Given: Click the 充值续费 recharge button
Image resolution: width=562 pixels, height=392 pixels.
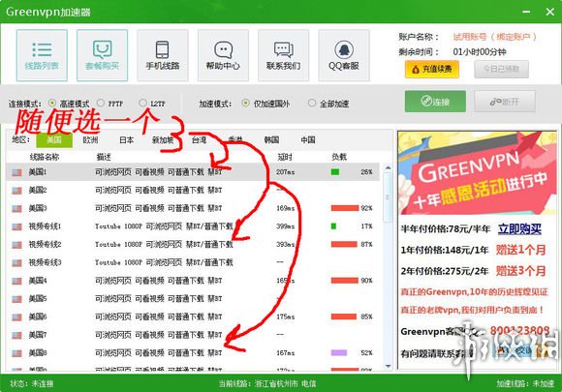Looking at the screenshot, I should (432, 69).
